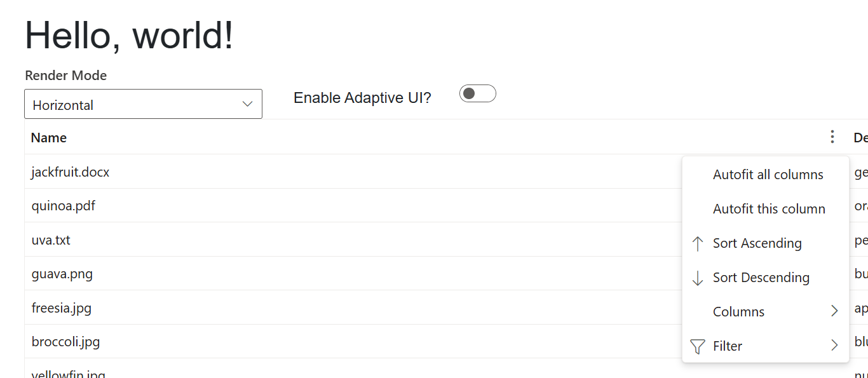The height and width of the screenshot is (378, 868).
Task: Expand the Filter submenu chevron
Action: (834, 346)
